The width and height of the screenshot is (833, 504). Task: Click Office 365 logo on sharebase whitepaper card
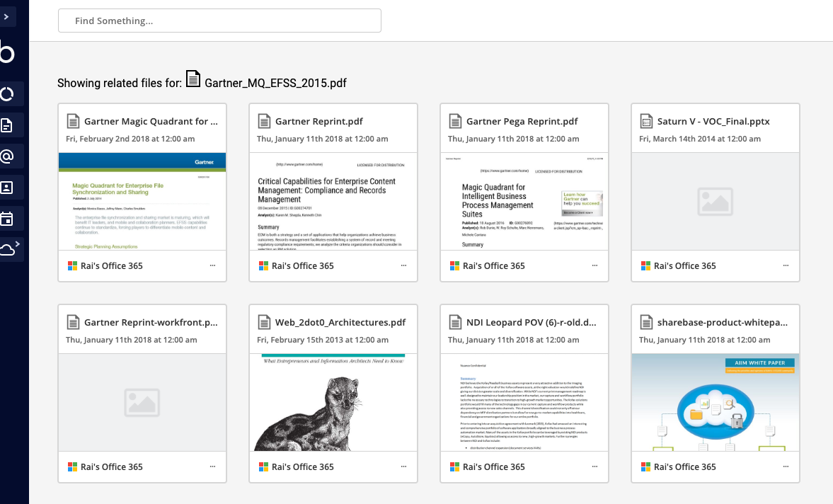coord(645,466)
